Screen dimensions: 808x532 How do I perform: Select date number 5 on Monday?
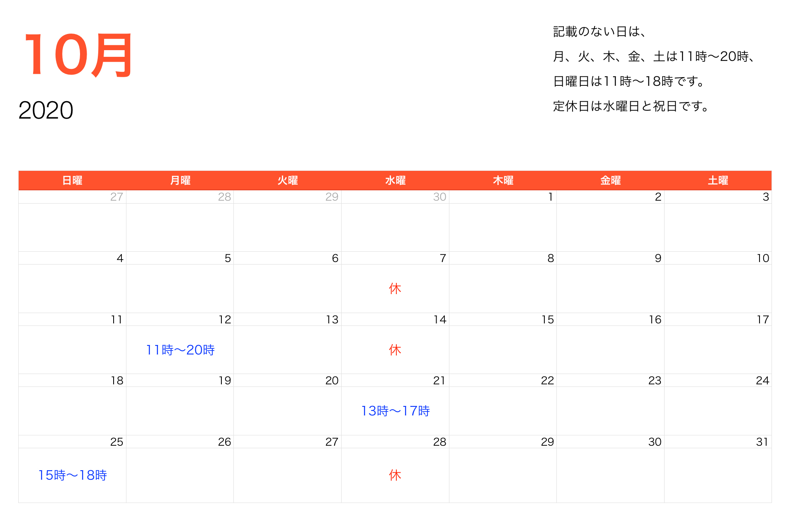coord(228,258)
